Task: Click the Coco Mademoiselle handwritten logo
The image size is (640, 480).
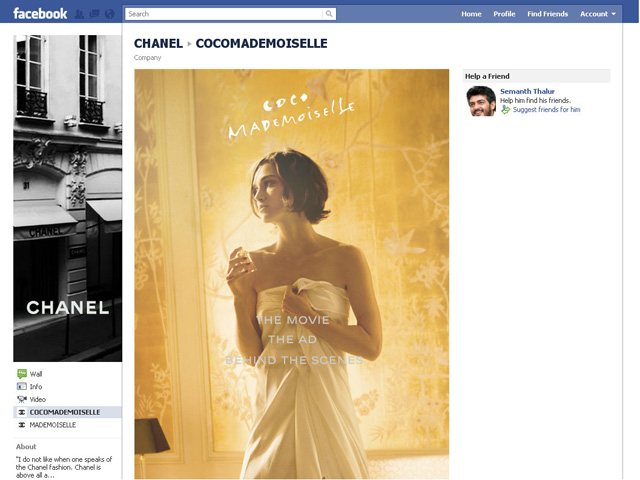Action: pyautogui.click(x=291, y=116)
